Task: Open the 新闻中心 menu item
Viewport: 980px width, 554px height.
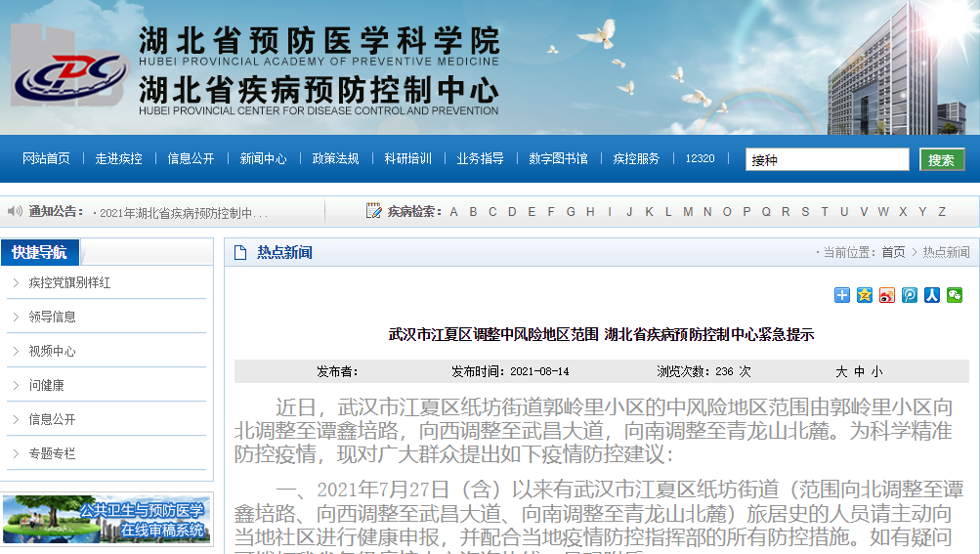Action: click(263, 158)
